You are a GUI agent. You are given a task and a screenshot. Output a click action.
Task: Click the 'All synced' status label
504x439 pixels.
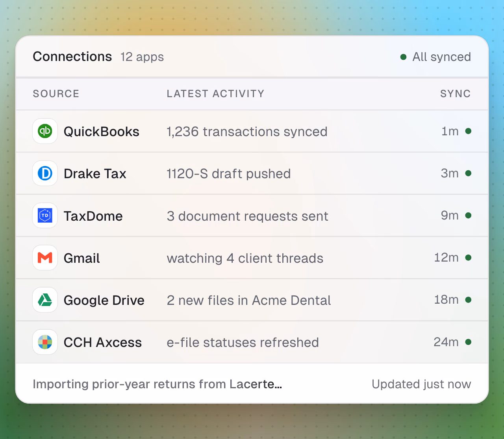click(x=441, y=57)
